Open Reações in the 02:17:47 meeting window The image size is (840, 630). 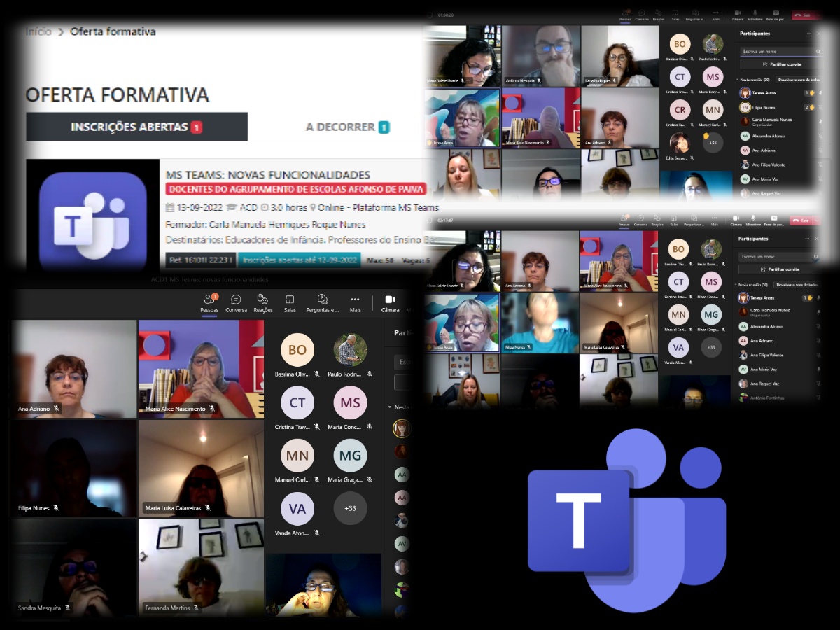point(658,221)
